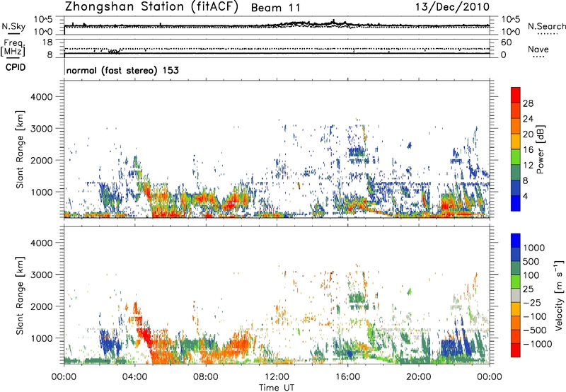
Task: Click the 'CPID' label
Action: (16, 67)
